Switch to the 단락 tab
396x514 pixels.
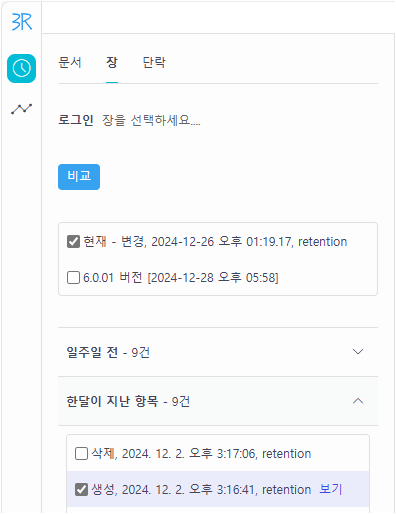[x=154, y=62]
